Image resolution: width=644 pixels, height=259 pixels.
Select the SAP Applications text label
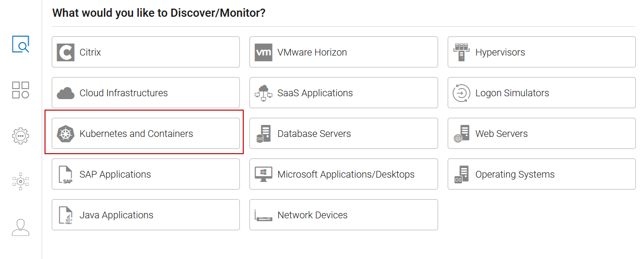[x=115, y=174]
